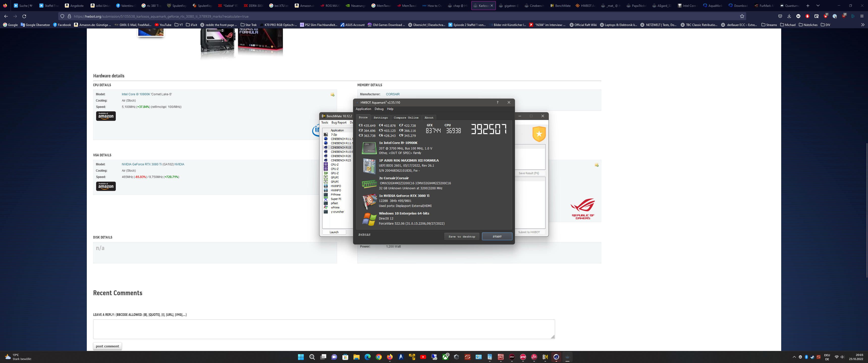The image size is (868, 363).
Task: Open Firefox hamburger application menu
Action: 862,16
